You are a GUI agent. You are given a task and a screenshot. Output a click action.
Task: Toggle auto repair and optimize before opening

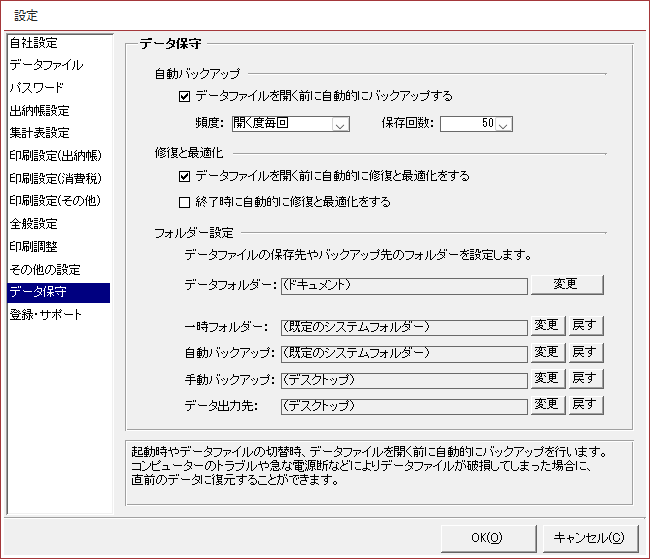(184, 176)
